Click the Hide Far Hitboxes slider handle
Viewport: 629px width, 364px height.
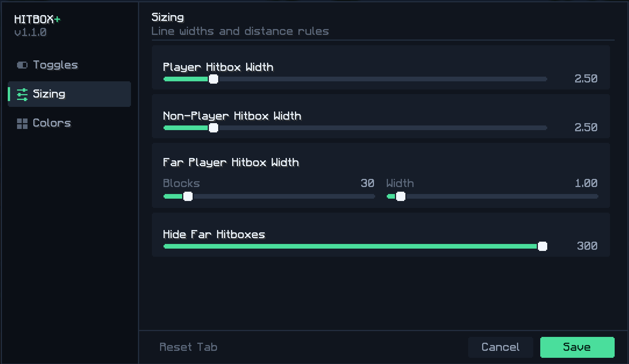(x=543, y=246)
